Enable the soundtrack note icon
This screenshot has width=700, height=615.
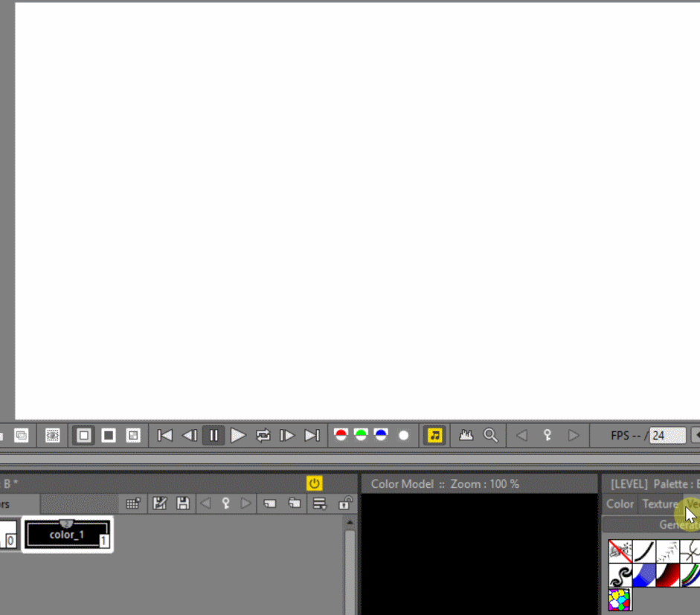click(x=435, y=436)
